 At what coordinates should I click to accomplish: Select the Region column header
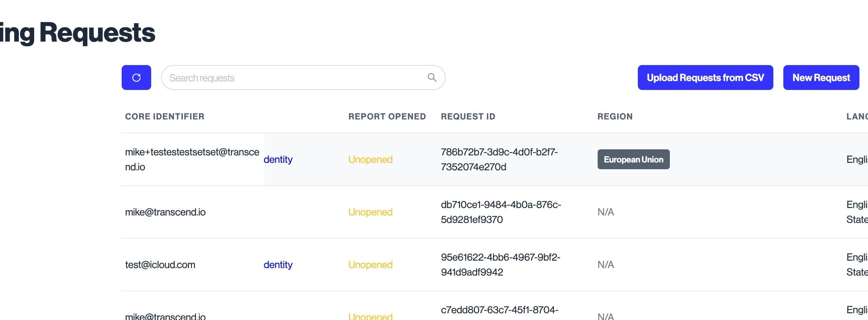615,117
